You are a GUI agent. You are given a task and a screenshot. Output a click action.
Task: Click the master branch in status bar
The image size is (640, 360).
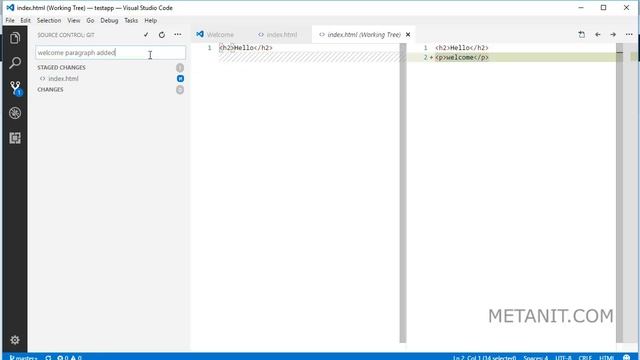(x=23, y=358)
